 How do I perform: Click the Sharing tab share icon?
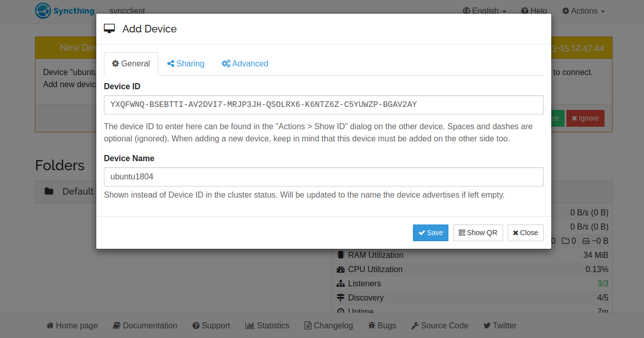click(171, 64)
